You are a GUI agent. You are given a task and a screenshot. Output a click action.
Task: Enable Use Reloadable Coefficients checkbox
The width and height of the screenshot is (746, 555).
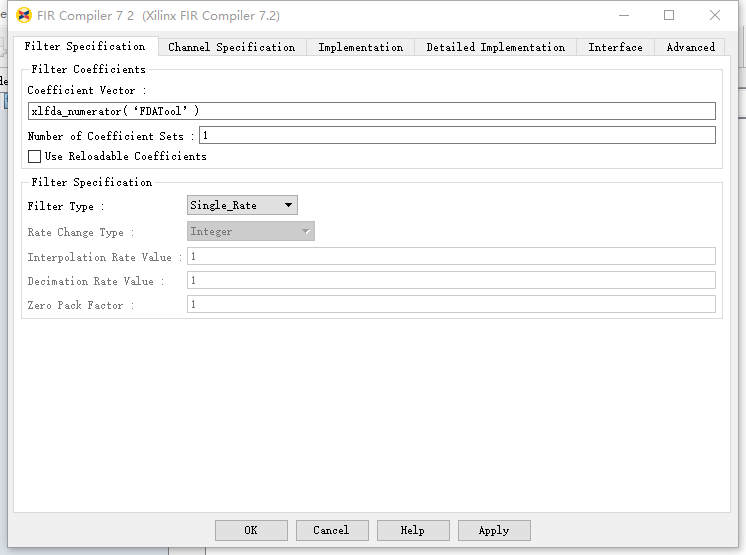click(34, 156)
